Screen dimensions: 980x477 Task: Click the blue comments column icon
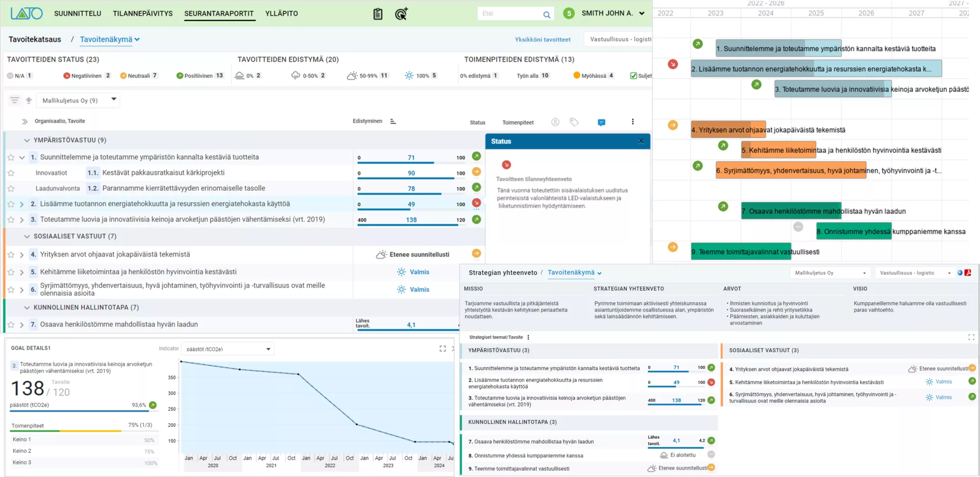click(x=601, y=122)
